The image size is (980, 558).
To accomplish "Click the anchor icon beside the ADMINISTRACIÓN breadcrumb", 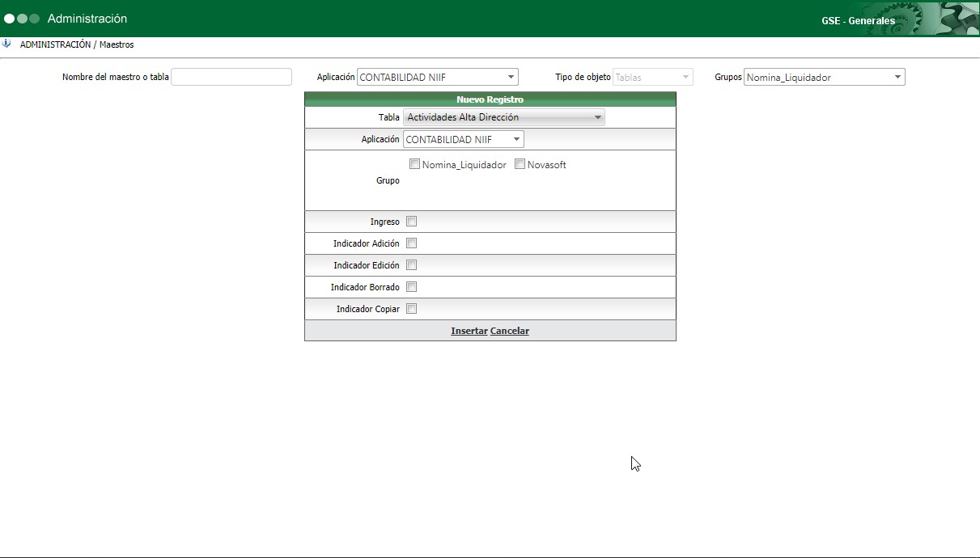I will (x=6, y=44).
